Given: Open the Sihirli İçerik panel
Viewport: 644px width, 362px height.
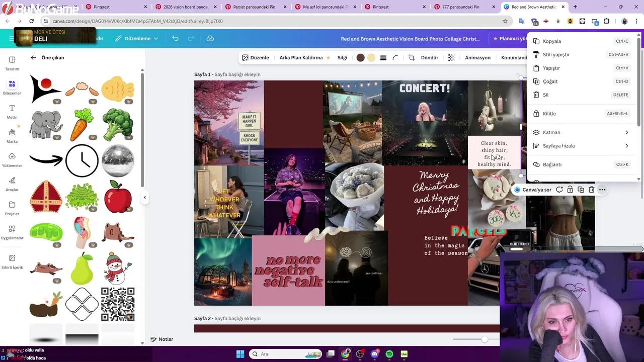Looking at the screenshot, I should click(x=12, y=261).
